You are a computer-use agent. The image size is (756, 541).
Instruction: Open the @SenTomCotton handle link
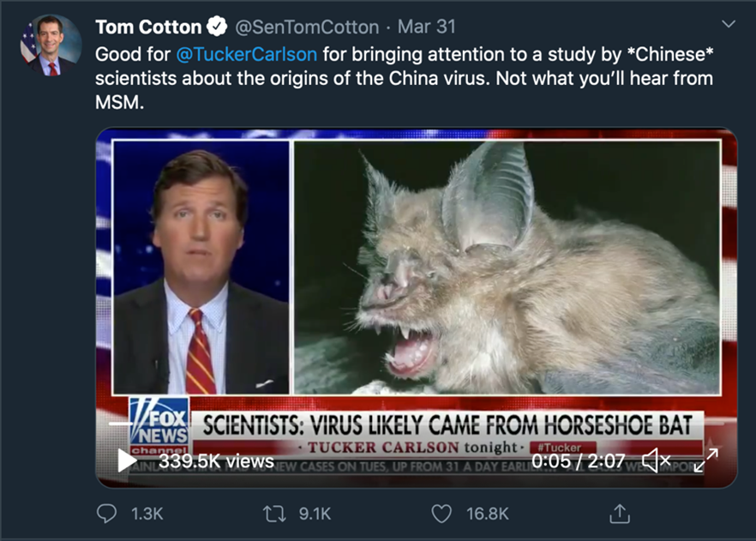[x=306, y=27]
